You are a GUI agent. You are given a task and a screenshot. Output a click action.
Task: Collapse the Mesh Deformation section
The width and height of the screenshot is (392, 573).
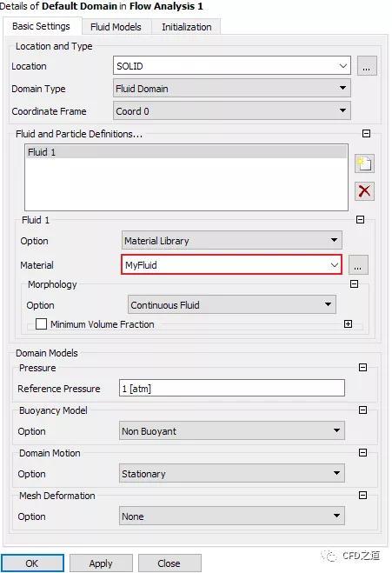point(362,495)
